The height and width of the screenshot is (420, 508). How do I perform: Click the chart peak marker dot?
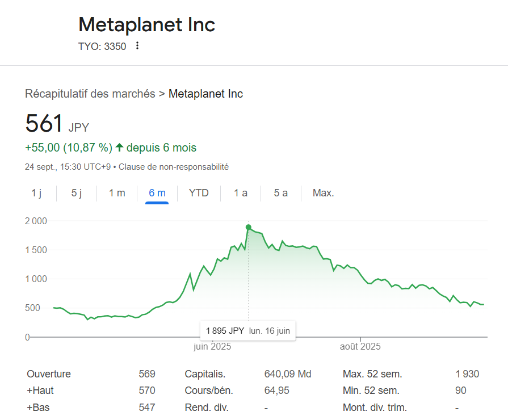[x=248, y=227]
